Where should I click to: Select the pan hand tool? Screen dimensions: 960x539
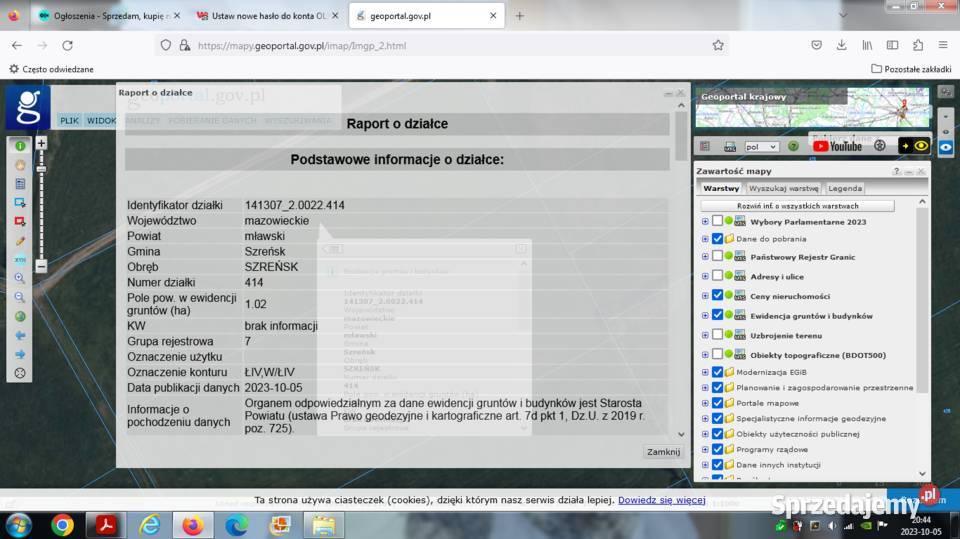click(20, 165)
